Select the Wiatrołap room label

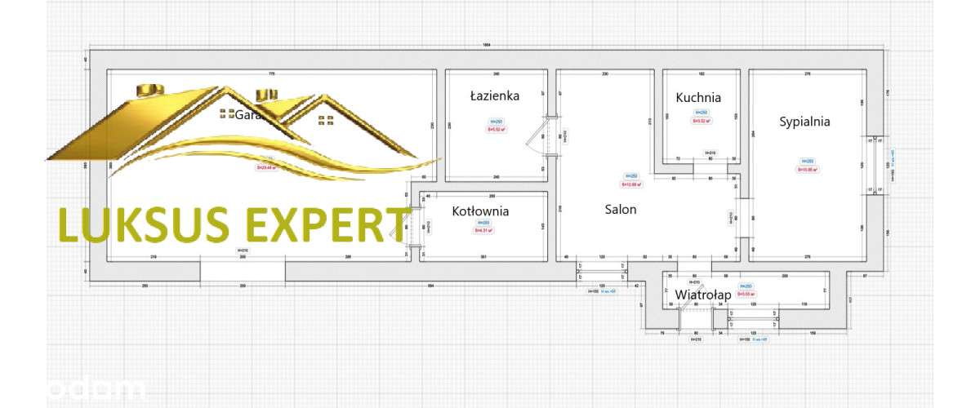[703, 295]
